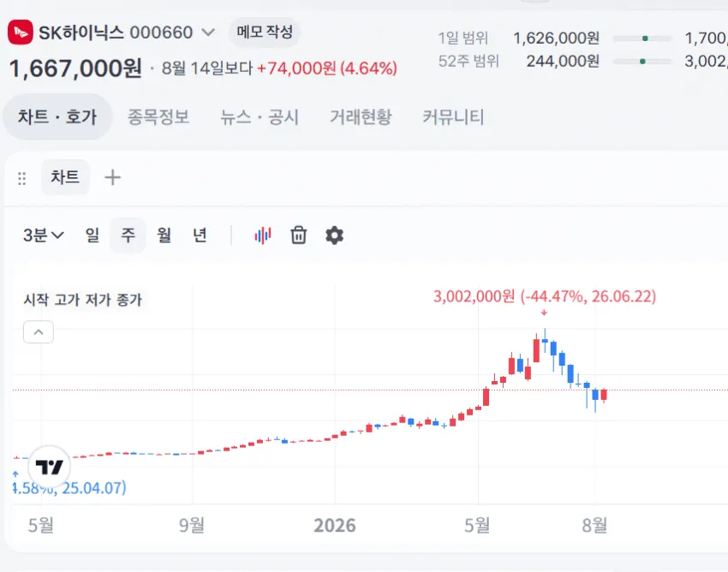
Task: Click the 52주 범위 range indicator bar
Action: [x=642, y=62]
